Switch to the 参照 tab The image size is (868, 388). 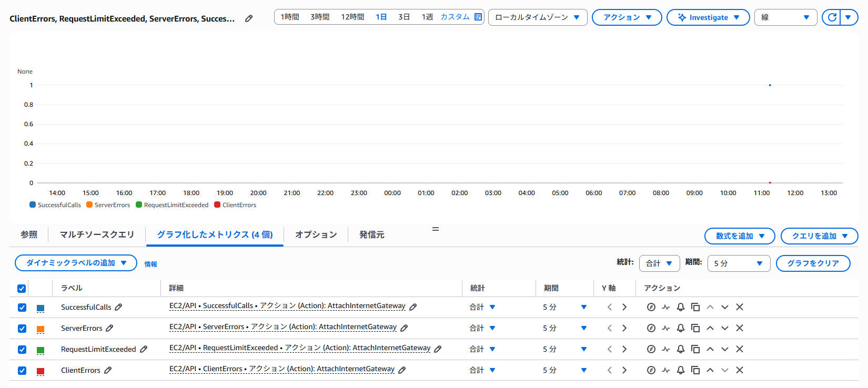(x=29, y=234)
